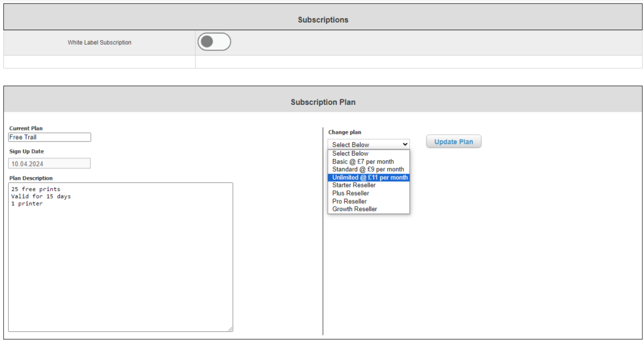Select Basic @ £7 per month
The height and width of the screenshot is (340, 644).
pyautogui.click(x=363, y=162)
